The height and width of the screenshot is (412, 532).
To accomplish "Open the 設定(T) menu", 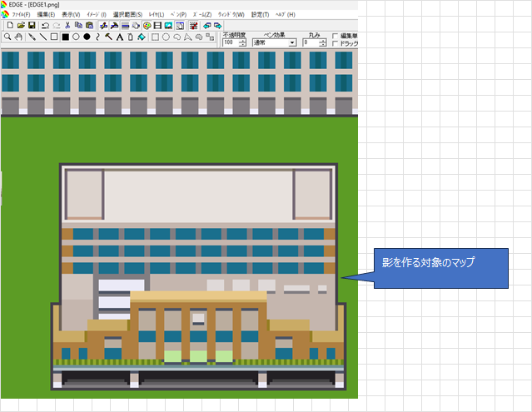I will click(x=261, y=15).
